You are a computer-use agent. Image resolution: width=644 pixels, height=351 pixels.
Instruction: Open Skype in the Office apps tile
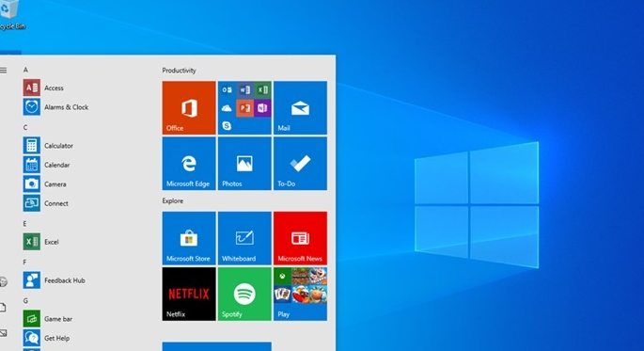pyautogui.click(x=227, y=126)
